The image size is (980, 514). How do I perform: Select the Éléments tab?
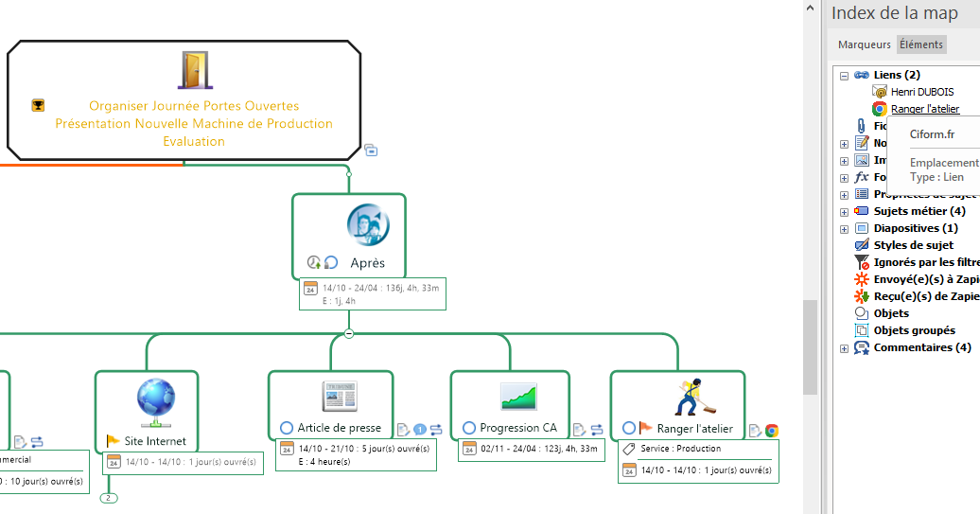tap(920, 44)
